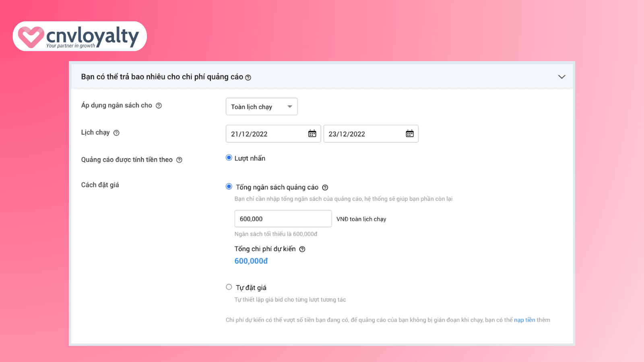The height and width of the screenshot is (362, 644).
Task: Click the 600,000 budget input field
Action: [283, 219]
